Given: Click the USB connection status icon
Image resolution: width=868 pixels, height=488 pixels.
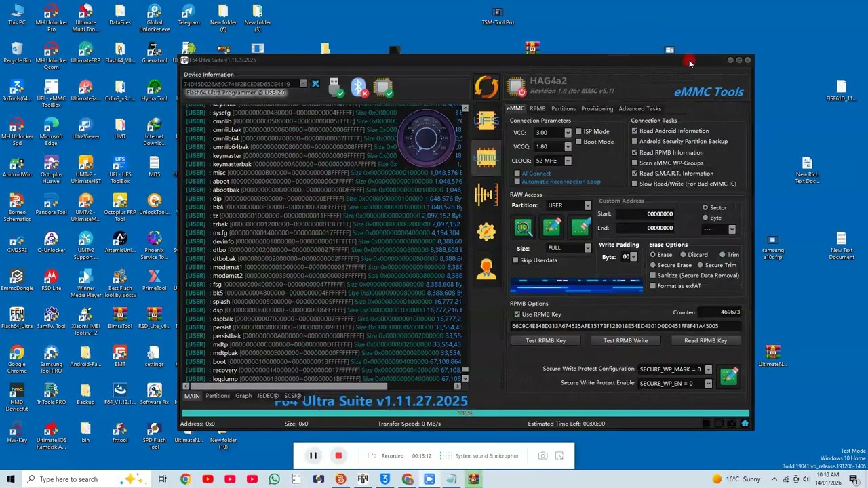Looking at the screenshot, I should point(335,87).
